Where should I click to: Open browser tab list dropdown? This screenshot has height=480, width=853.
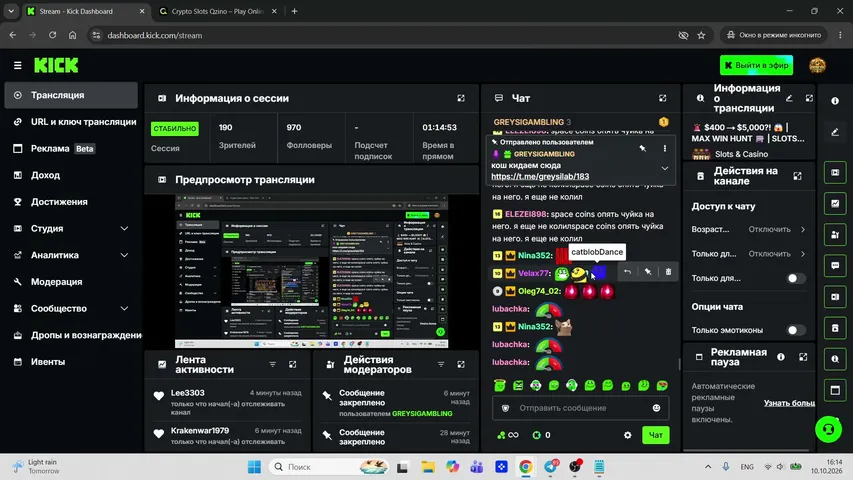click(11, 11)
